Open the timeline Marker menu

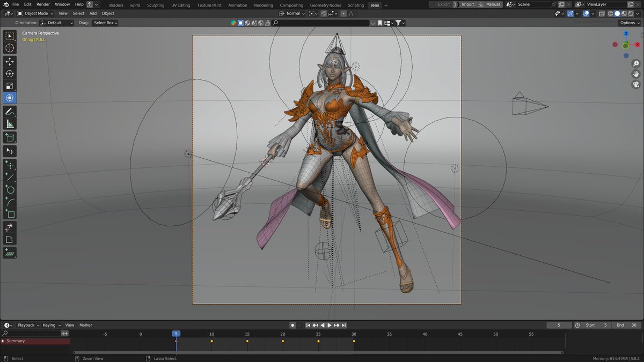coord(86,325)
